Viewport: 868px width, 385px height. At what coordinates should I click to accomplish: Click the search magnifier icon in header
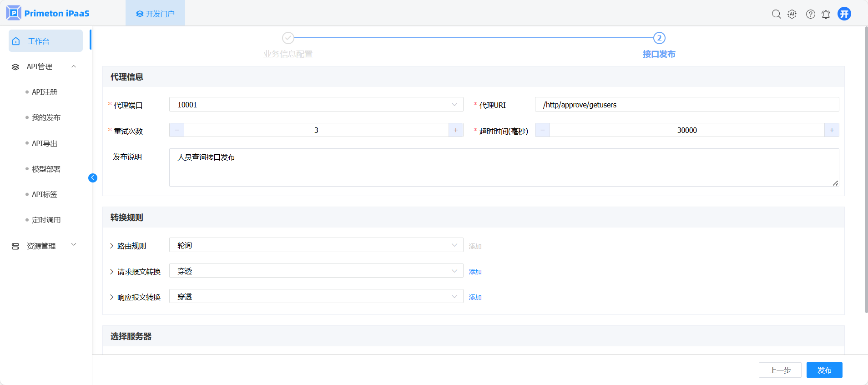[x=776, y=14]
